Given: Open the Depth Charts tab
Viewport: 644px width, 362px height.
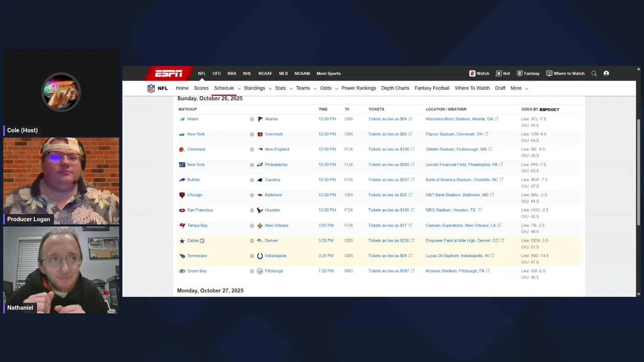Looking at the screenshot, I should 395,88.
